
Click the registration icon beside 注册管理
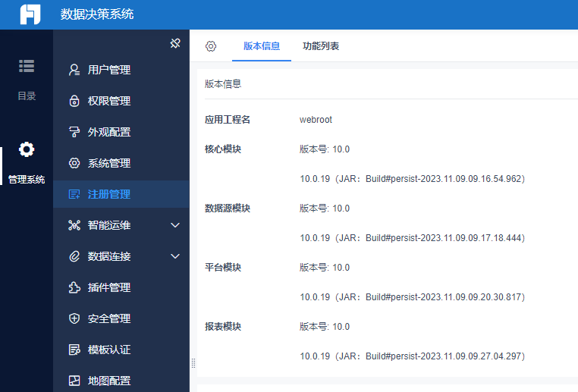74,194
